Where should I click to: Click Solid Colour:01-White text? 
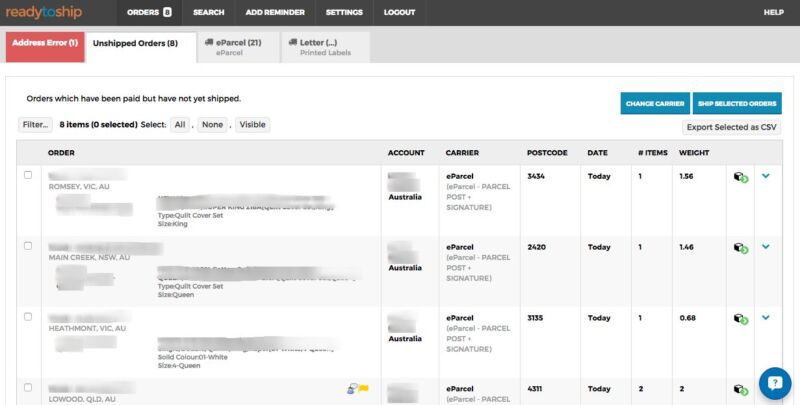pyautogui.click(x=192, y=357)
